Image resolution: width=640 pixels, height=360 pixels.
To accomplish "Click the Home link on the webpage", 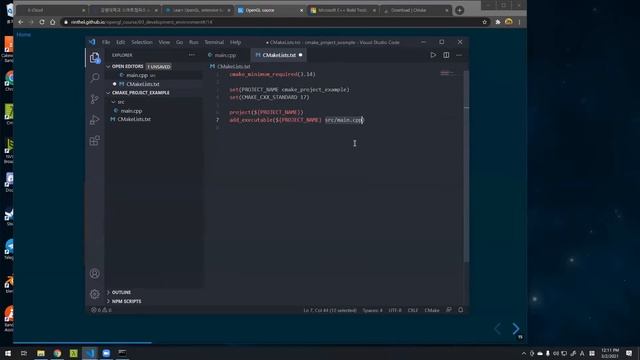I will [x=24, y=35].
